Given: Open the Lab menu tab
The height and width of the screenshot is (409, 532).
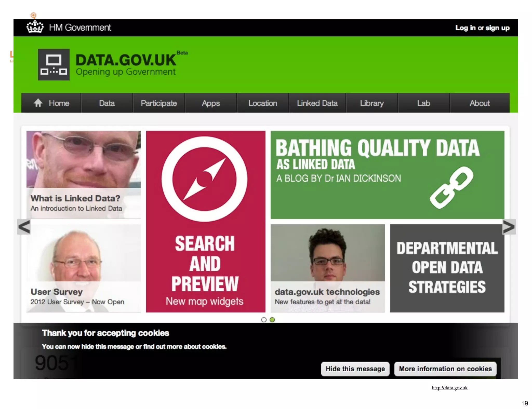Looking at the screenshot, I should [x=424, y=103].
